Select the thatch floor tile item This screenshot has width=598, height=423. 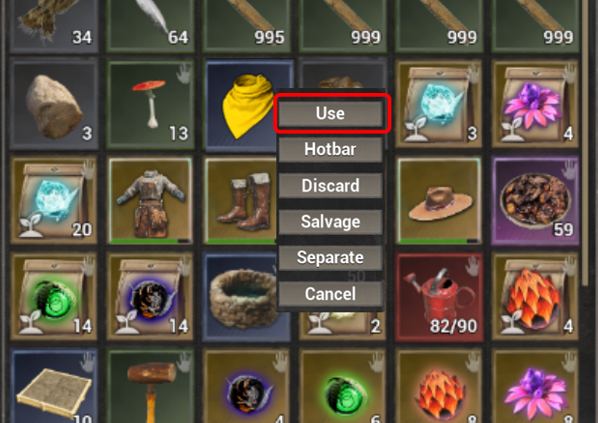[55, 386]
